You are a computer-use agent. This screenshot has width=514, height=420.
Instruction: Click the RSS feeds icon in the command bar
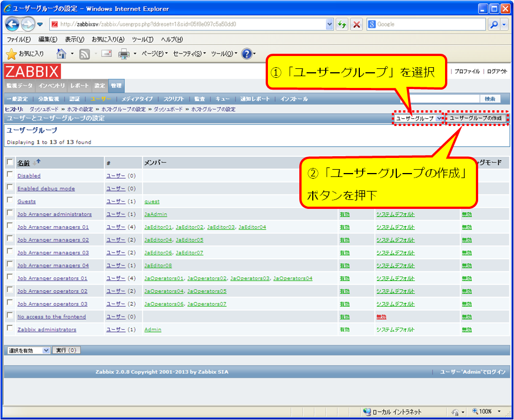click(84, 54)
